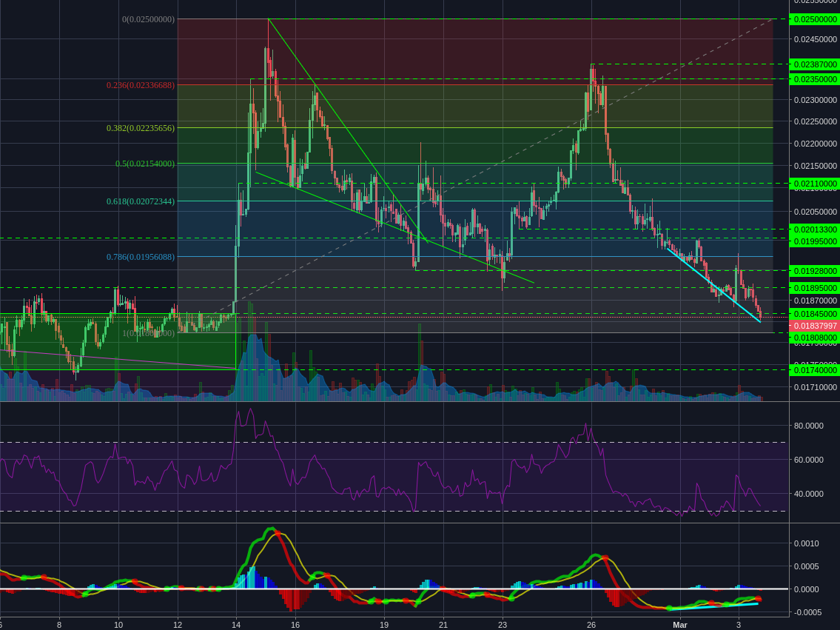Click date 14 on the time axis
Viewport: 840px width, 630px height.
point(236,625)
